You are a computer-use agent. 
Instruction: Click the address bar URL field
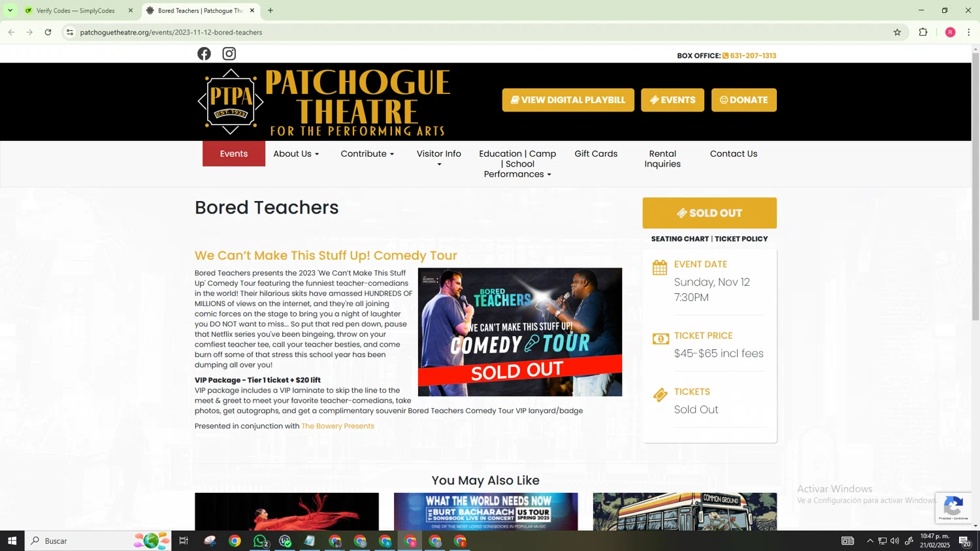tap(482, 32)
